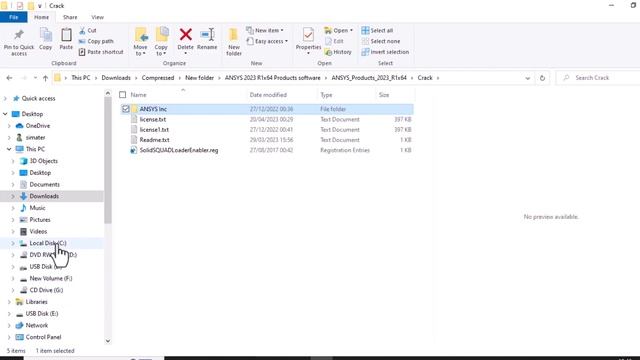
Task: Click New folder in the address breadcrumb
Action: click(199, 78)
